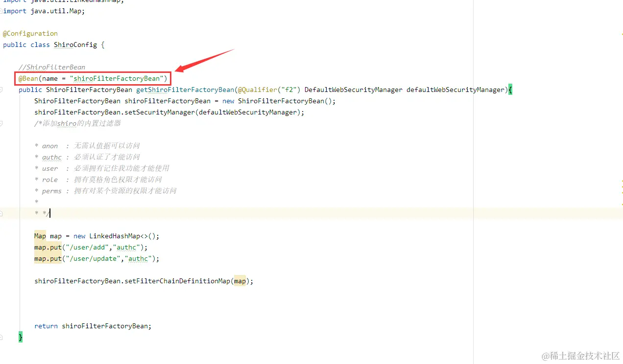Image resolution: width=623 pixels, height=364 pixels.
Task: Click the green highlighted closing brace
Action: pyautogui.click(x=21, y=337)
